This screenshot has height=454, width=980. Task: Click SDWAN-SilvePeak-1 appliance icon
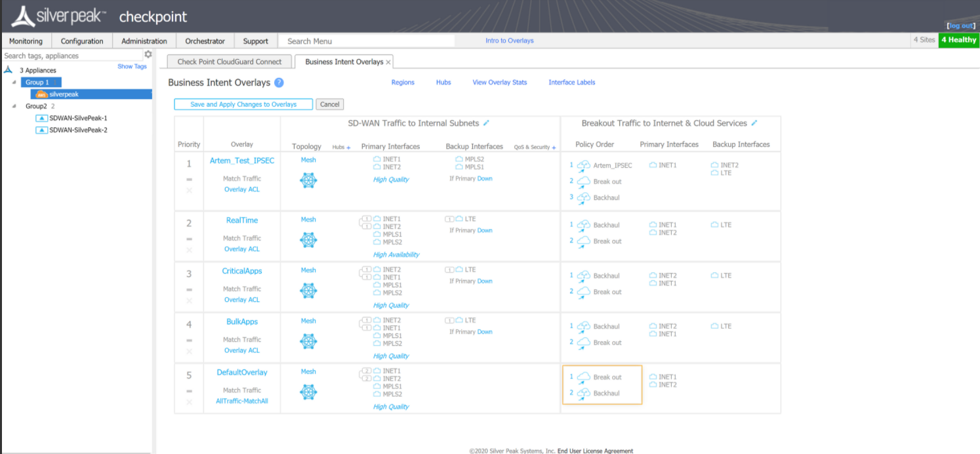(41, 118)
